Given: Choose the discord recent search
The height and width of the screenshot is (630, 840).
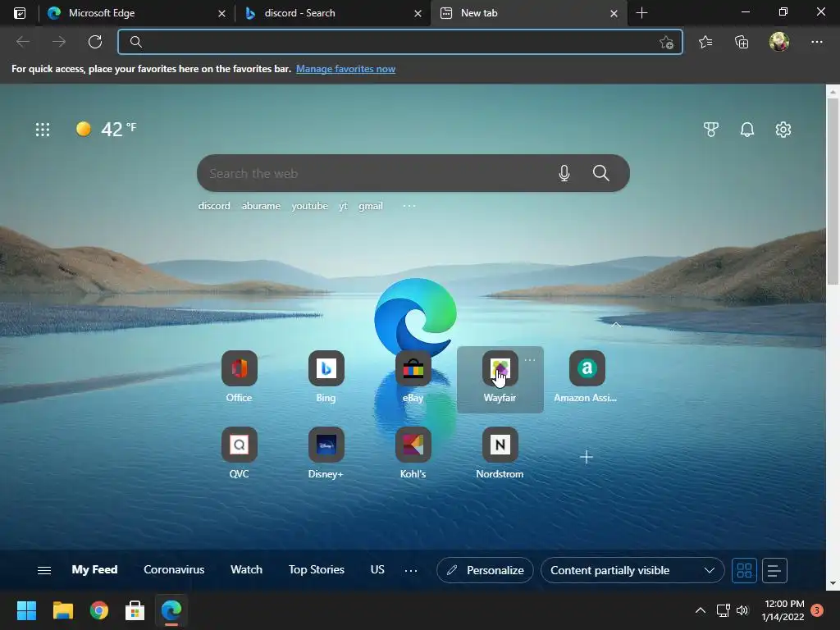Looking at the screenshot, I should (x=214, y=206).
